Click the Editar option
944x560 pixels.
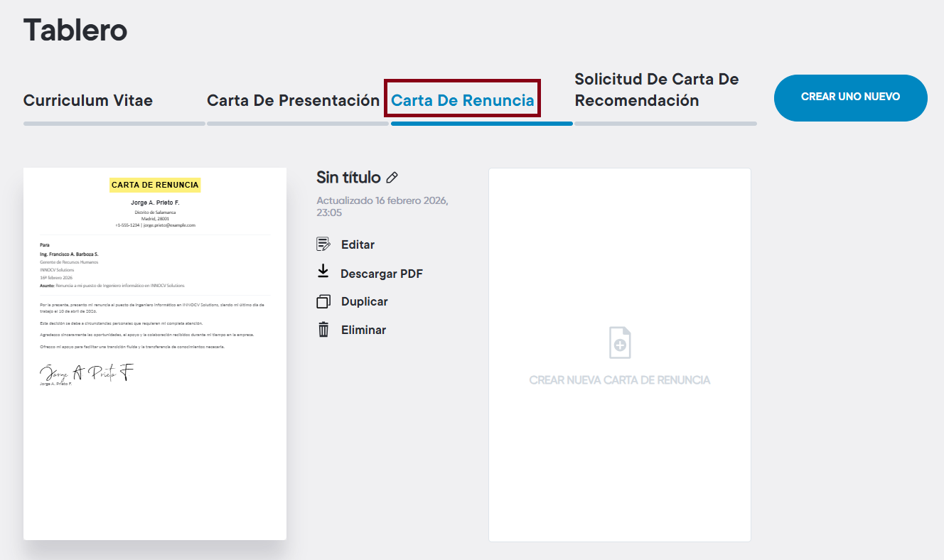pos(358,244)
